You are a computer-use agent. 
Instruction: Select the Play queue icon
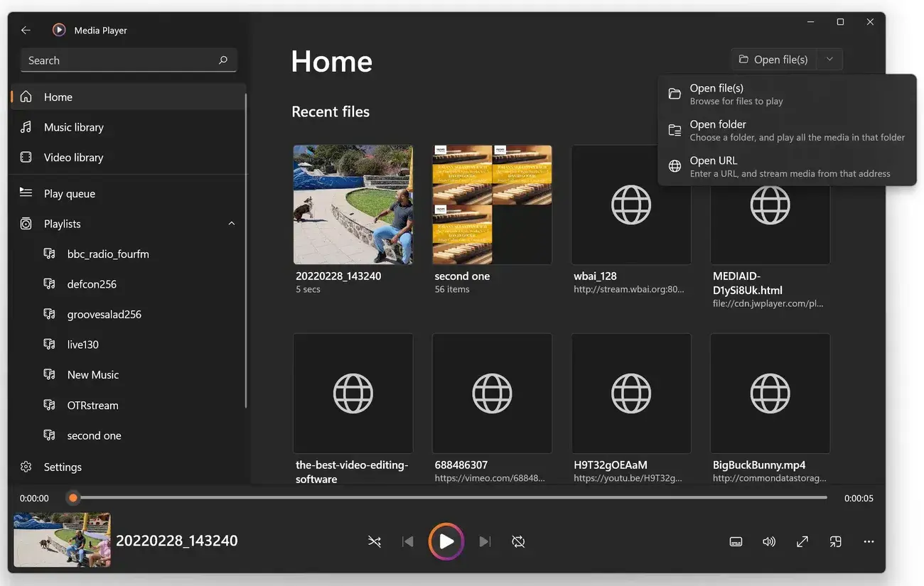[x=25, y=193]
